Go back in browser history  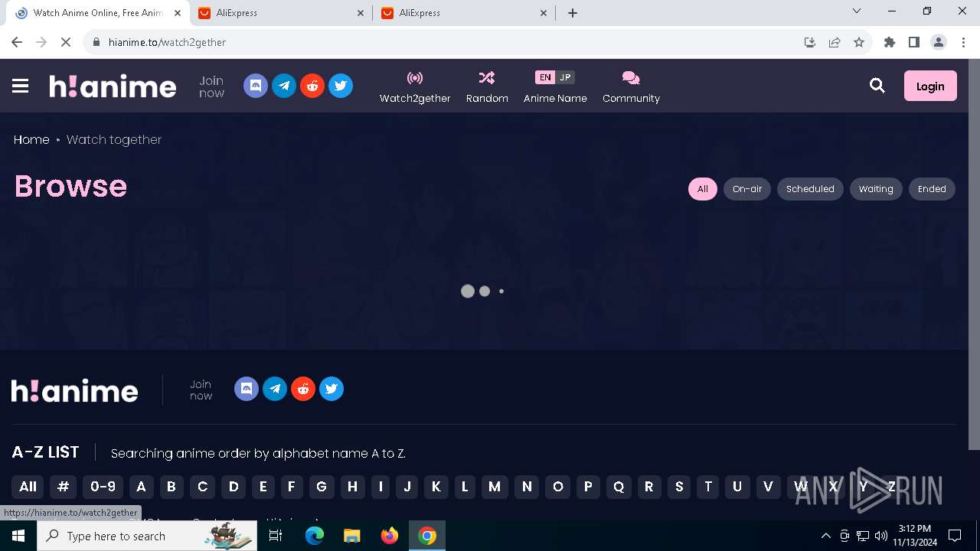(17, 42)
